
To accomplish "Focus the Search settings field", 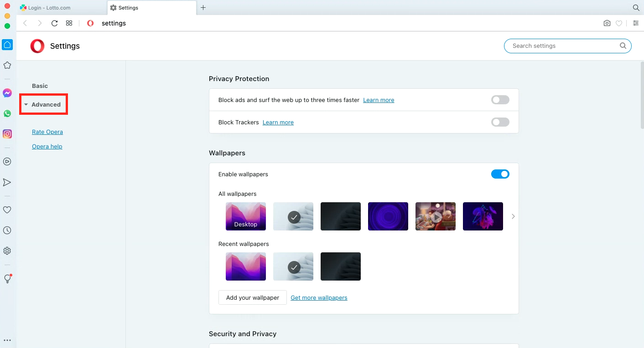I will 567,46.
